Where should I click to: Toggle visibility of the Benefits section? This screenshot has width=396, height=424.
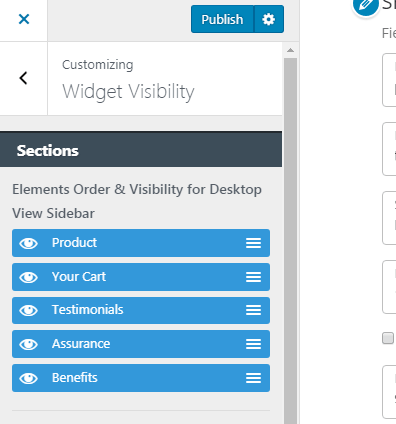pyautogui.click(x=28, y=378)
